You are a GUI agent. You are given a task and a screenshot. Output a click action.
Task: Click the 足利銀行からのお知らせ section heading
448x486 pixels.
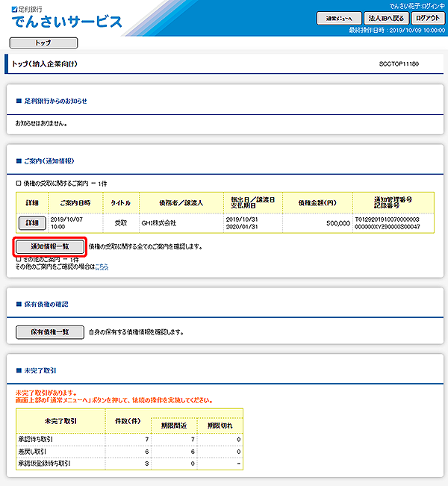tap(55, 100)
